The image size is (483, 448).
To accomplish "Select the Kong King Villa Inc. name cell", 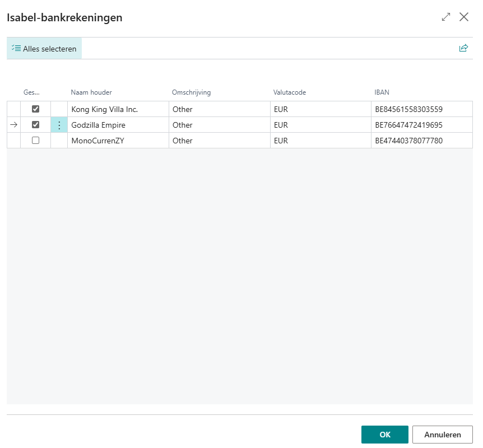I will point(104,109).
